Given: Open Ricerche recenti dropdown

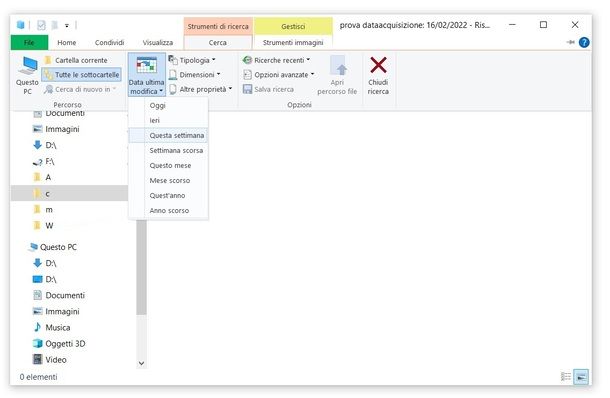Looking at the screenshot, I should [x=276, y=60].
